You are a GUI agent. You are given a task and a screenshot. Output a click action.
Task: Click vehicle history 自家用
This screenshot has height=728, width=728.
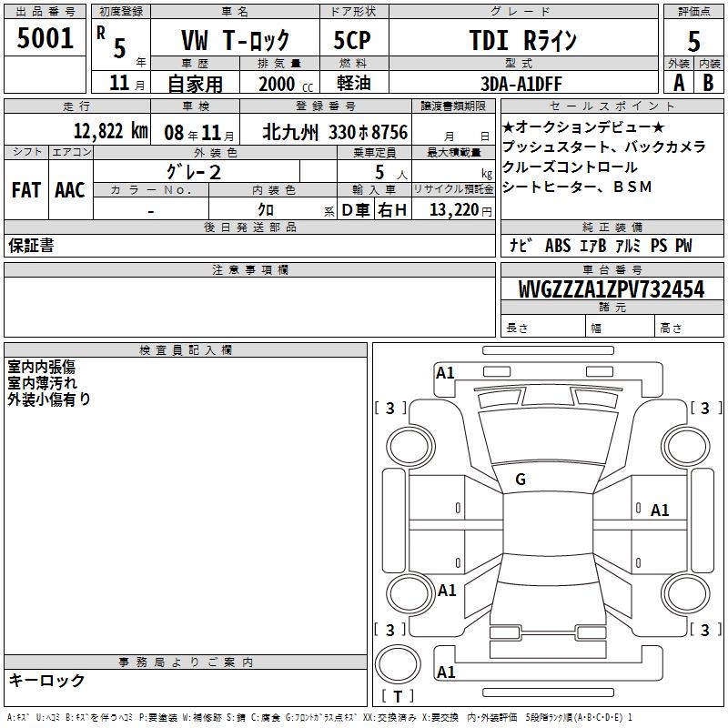point(195,84)
